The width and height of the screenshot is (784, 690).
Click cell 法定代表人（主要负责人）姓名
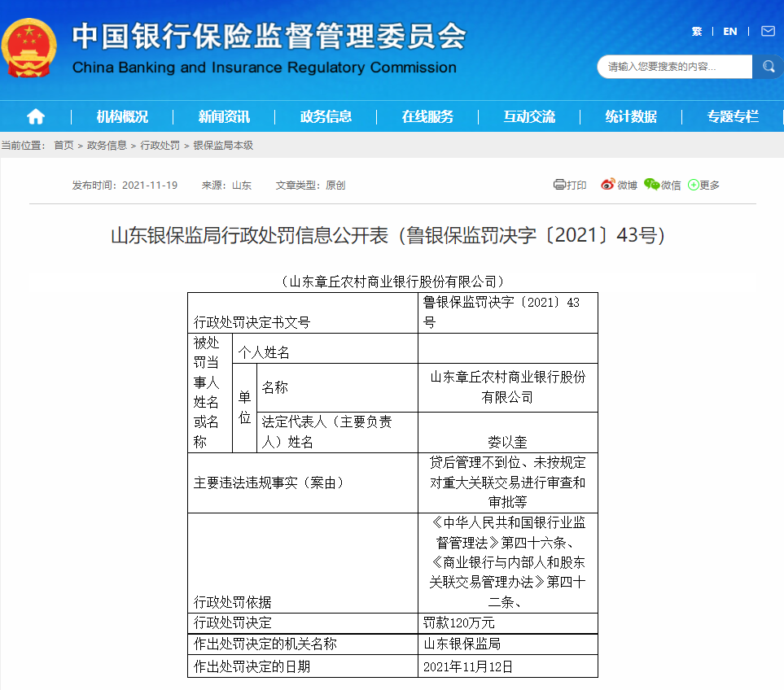pos(337,432)
